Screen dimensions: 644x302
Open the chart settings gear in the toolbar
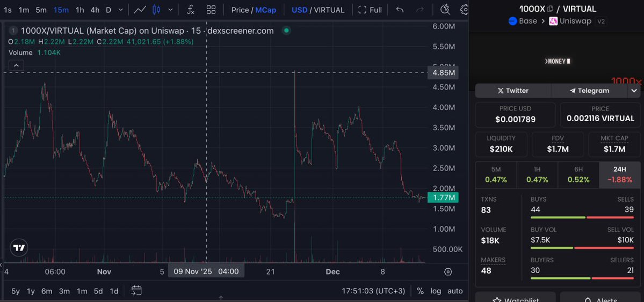tap(465, 10)
